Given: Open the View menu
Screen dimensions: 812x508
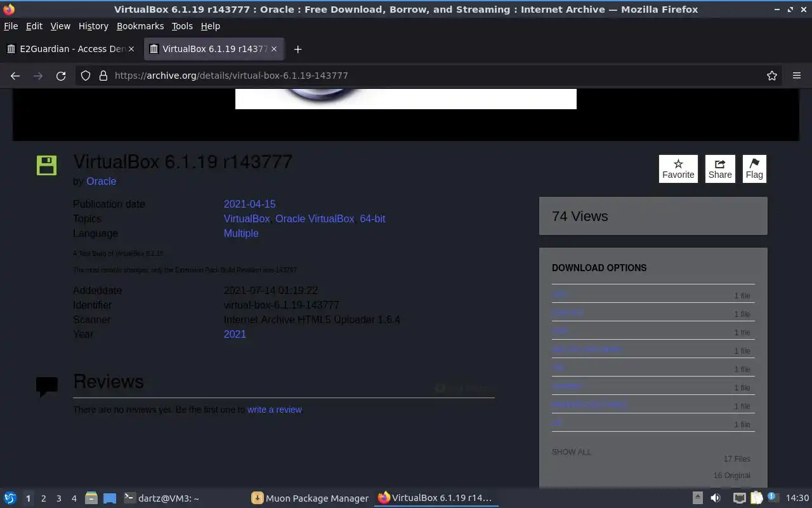Looking at the screenshot, I should click(x=60, y=26).
